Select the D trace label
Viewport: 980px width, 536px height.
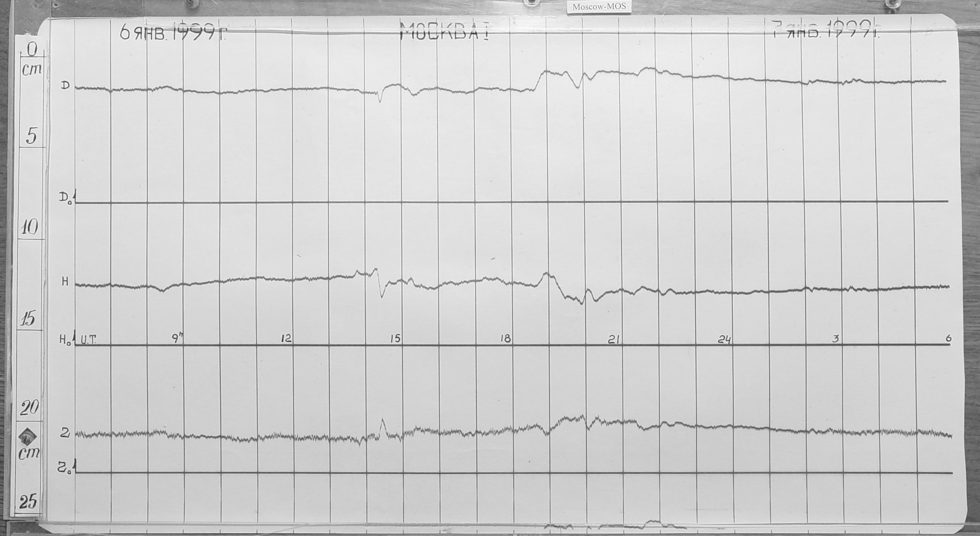coord(65,86)
